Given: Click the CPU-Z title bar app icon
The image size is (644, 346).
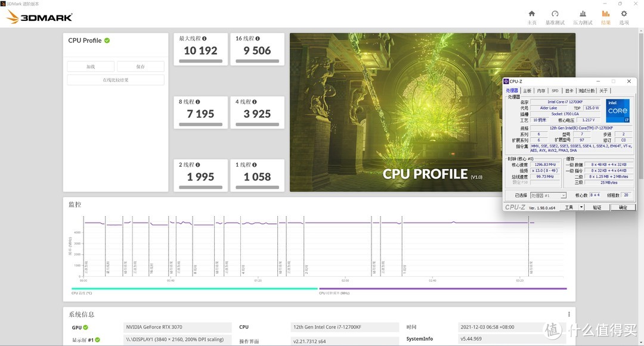Looking at the screenshot, I should point(506,81).
